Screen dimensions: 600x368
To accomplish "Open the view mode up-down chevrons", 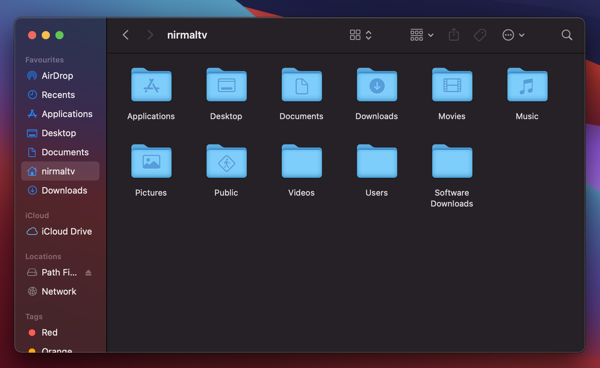I will tap(368, 35).
